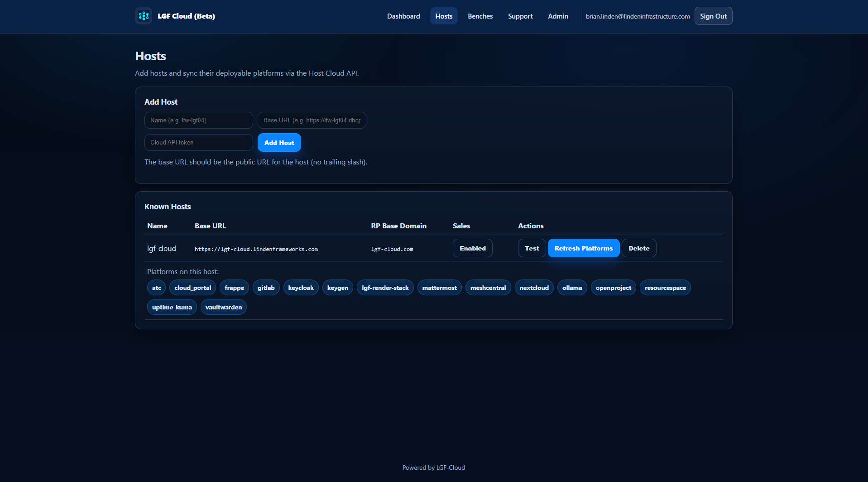Click the Hosts page heading
Image resolution: width=868 pixels, height=482 pixels.
pos(150,56)
